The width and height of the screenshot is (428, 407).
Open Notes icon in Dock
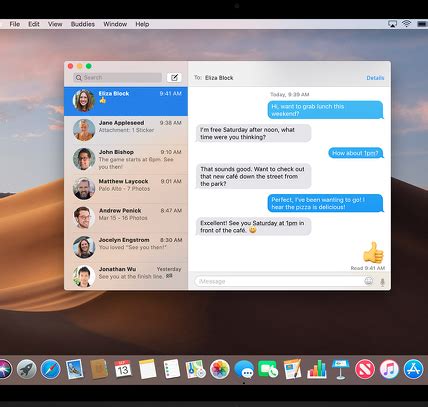(147, 369)
